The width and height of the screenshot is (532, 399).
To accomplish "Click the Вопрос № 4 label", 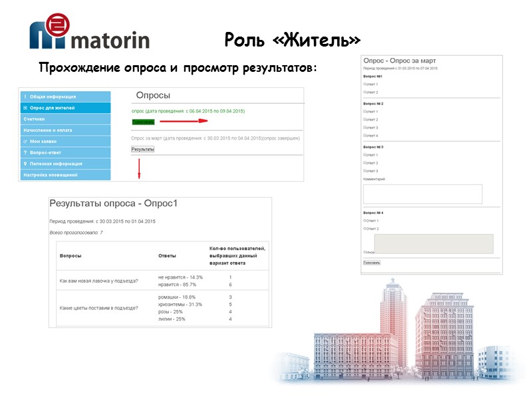I will pos(373,213).
